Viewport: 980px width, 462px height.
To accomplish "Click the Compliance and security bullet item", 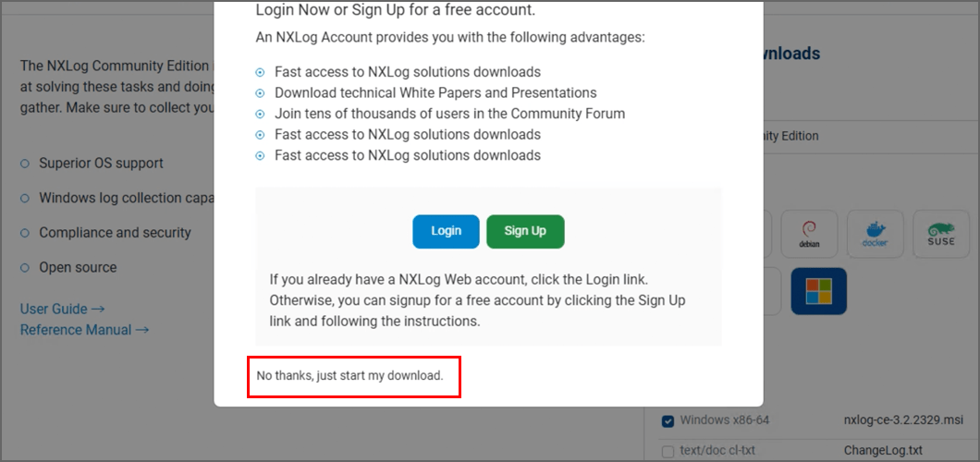I will coord(115,233).
